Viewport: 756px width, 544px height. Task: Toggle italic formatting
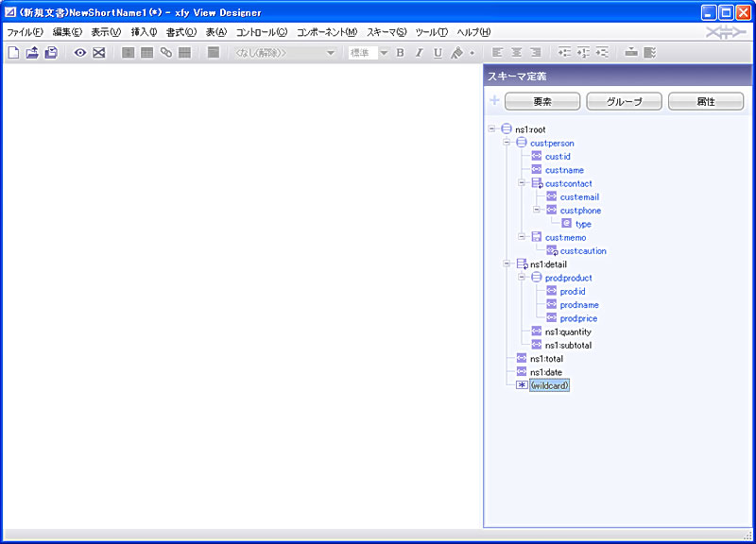pyautogui.click(x=419, y=53)
